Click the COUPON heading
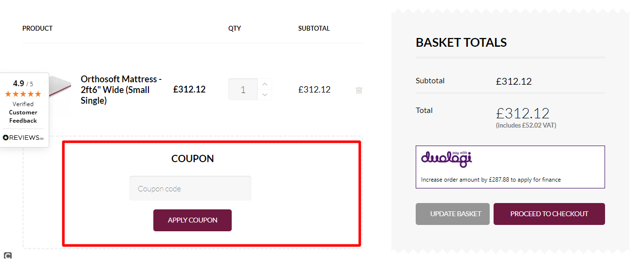 tap(192, 159)
